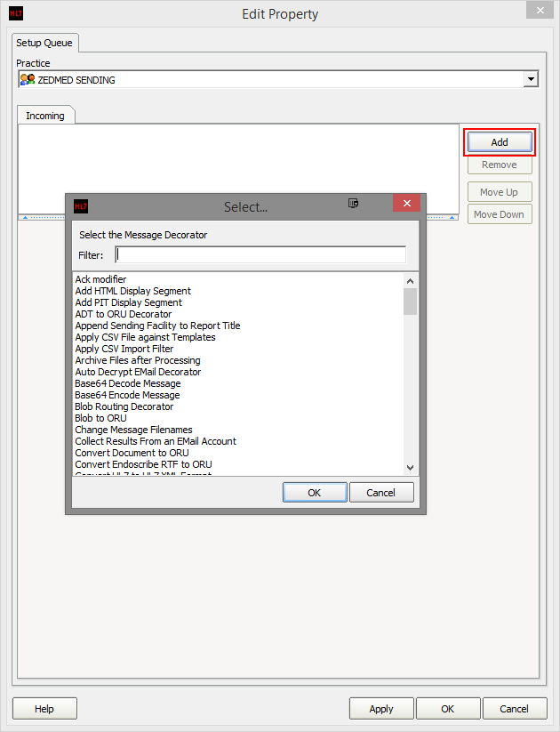Click Help in Edit Property window
Screen dimensions: 560x732
(44, 709)
